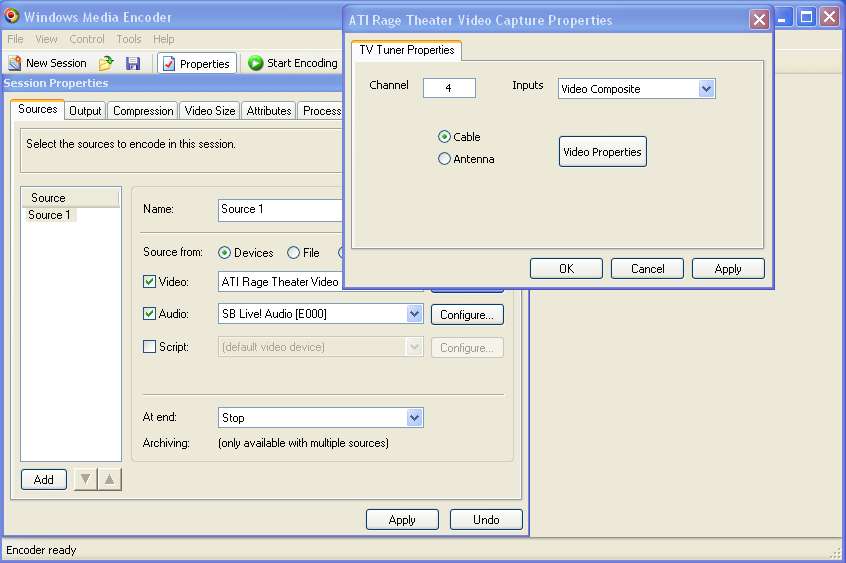The height and width of the screenshot is (563, 846).
Task: Click the source Name text field
Action: 281,209
